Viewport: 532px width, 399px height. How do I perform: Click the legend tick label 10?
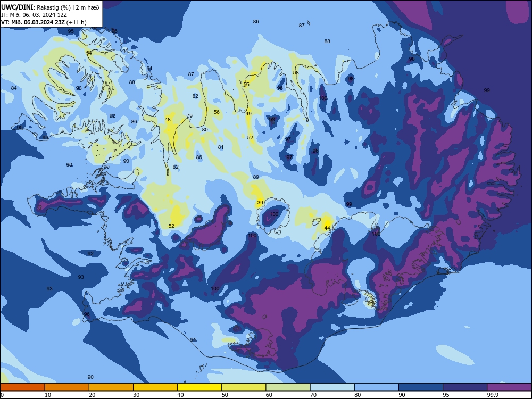(x=48, y=395)
